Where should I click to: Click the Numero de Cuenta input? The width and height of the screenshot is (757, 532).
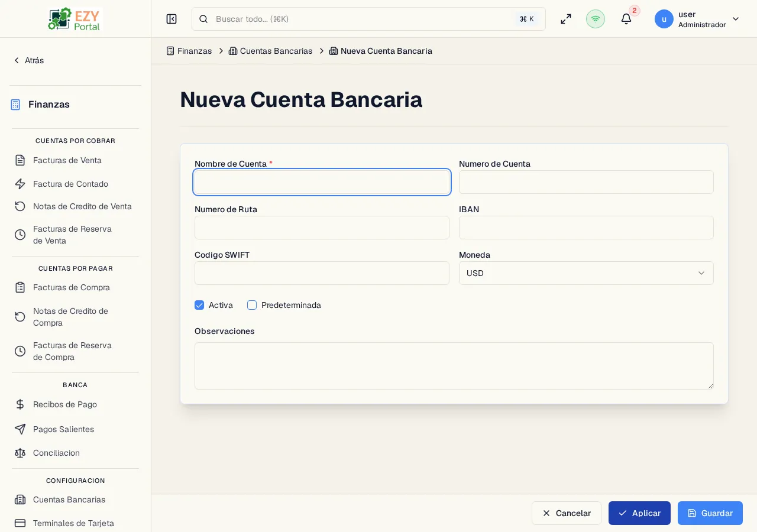[586, 182]
